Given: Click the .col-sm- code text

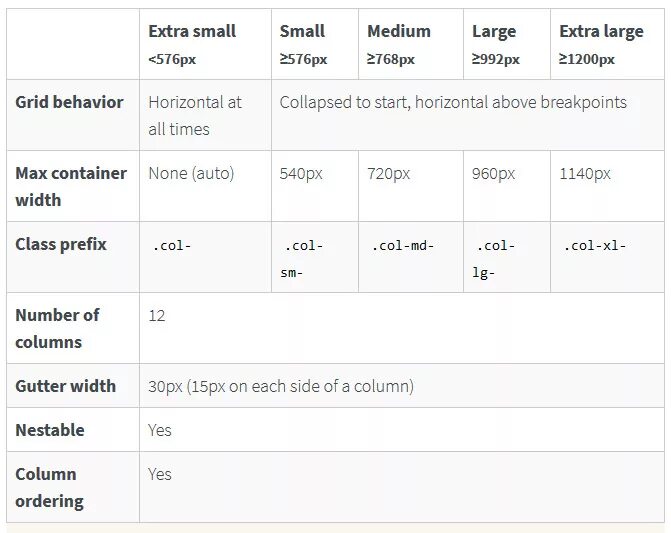Looking at the screenshot, I should click(302, 259).
